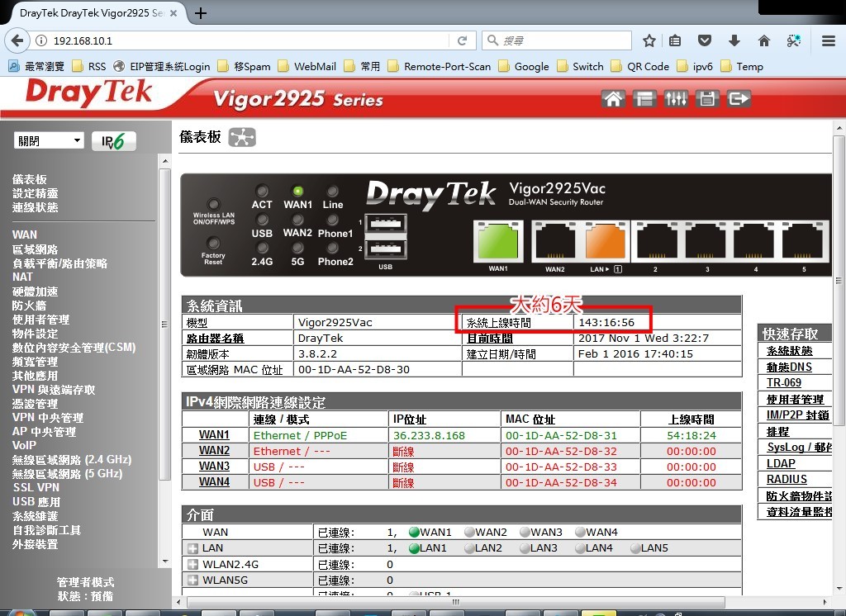Open a new browser tab
Viewport: 846px width, 616px height.
(201, 13)
